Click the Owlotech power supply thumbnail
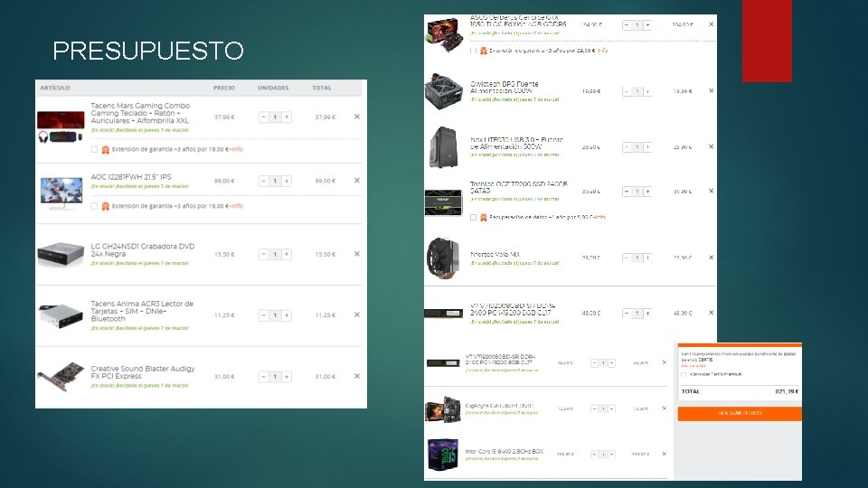The height and width of the screenshot is (488, 868). pos(443,92)
